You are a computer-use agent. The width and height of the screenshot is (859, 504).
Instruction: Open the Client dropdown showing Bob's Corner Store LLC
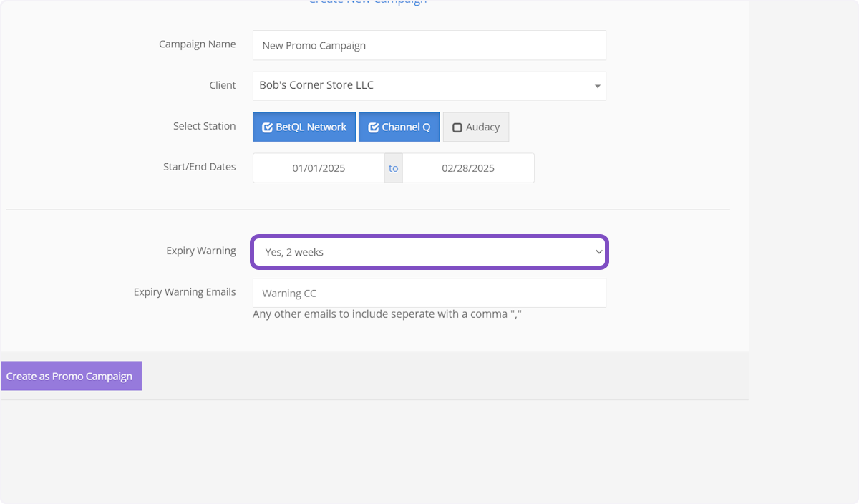428,86
